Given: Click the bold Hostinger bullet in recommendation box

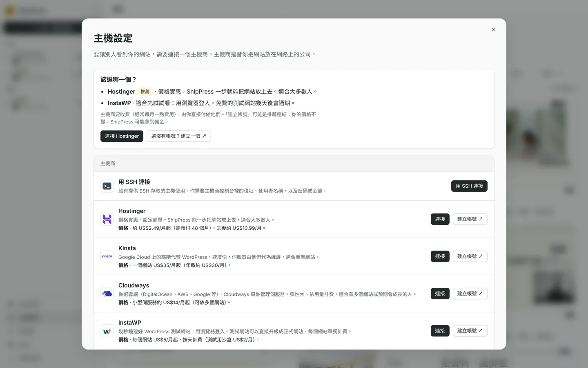Looking at the screenshot, I should 121,92.
